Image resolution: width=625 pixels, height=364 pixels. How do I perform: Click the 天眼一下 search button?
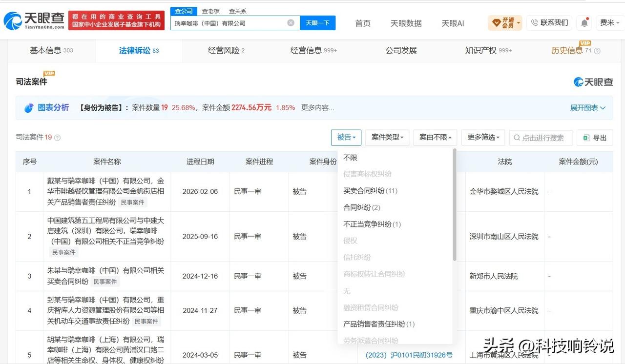[317, 23]
